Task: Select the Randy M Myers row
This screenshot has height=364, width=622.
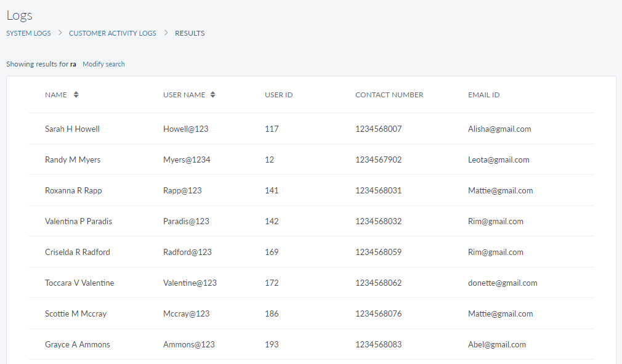Action: [73, 160]
